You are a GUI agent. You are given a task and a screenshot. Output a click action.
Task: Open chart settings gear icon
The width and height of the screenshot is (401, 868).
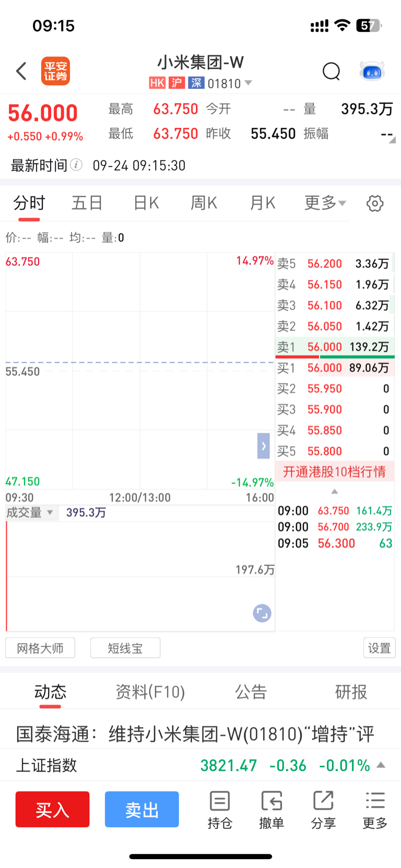point(375,203)
